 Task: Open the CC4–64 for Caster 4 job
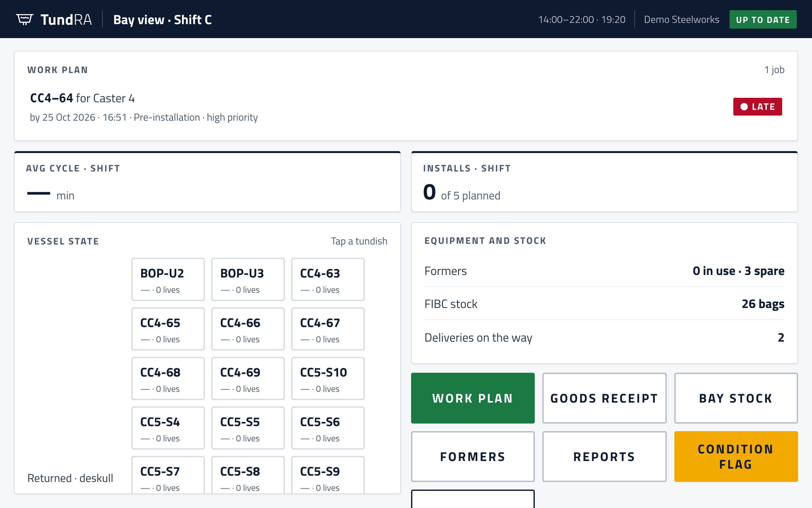pyautogui.click(x=406, y=107)
